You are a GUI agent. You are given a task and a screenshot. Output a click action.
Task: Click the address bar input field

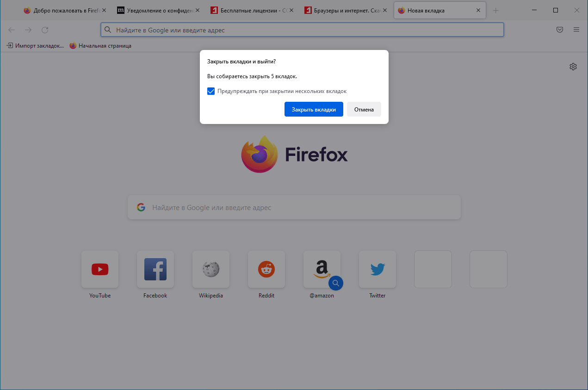302,30
